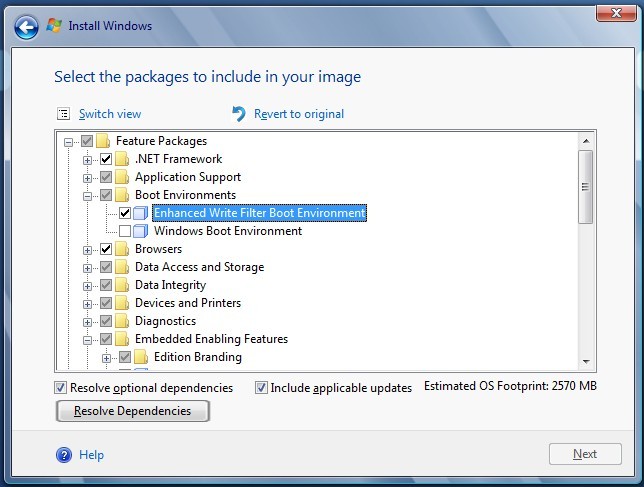Check the Windows Boot Environment checkbox
This screenshot has width=644, height=487.
pyautogui.click(x=125, y=231)
